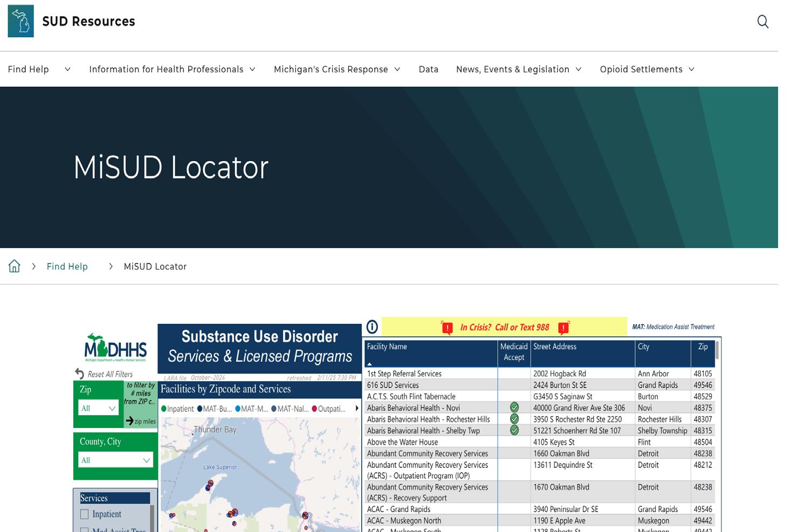Click the Medicaid checkmark for Abaris Shelby Twp
797x532 pixels.
point(514,430)
